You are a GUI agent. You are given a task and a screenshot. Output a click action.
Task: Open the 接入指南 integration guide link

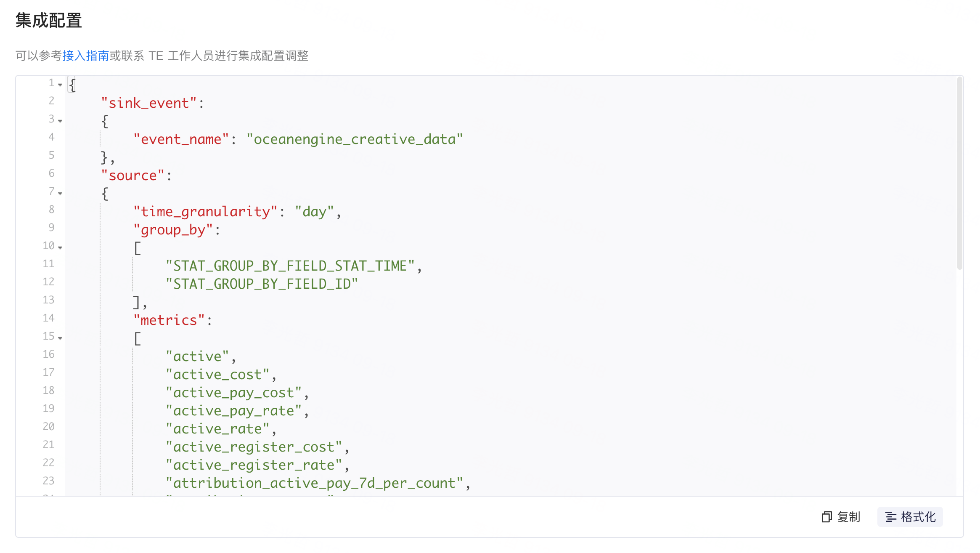click(86, 56)
